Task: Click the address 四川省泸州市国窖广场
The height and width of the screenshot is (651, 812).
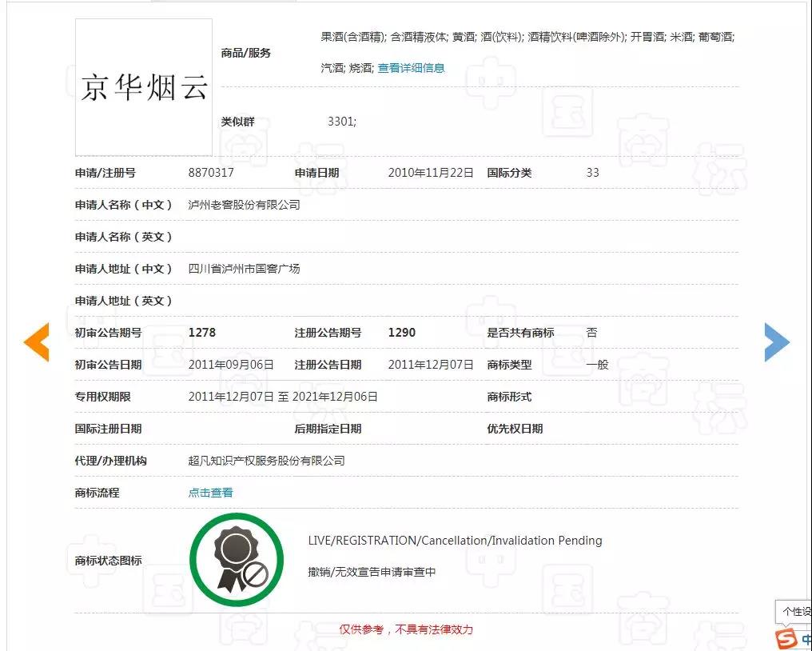Action: (x=244, y=269)
